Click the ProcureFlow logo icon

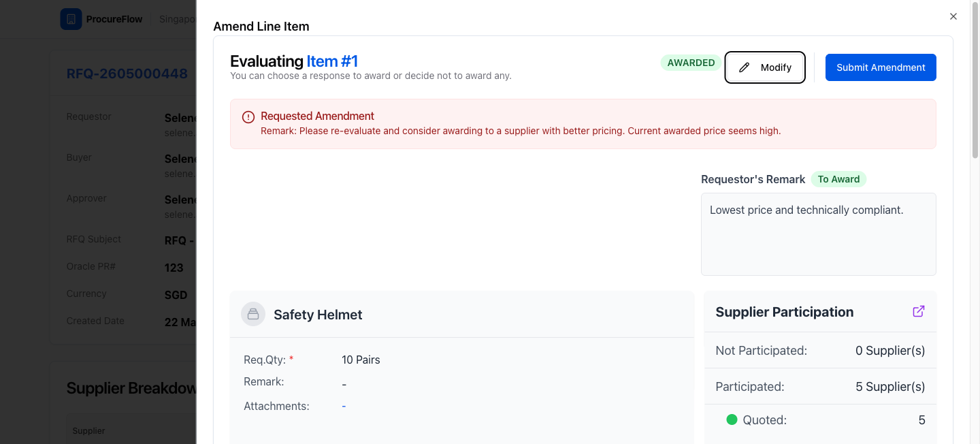point(71,19)
